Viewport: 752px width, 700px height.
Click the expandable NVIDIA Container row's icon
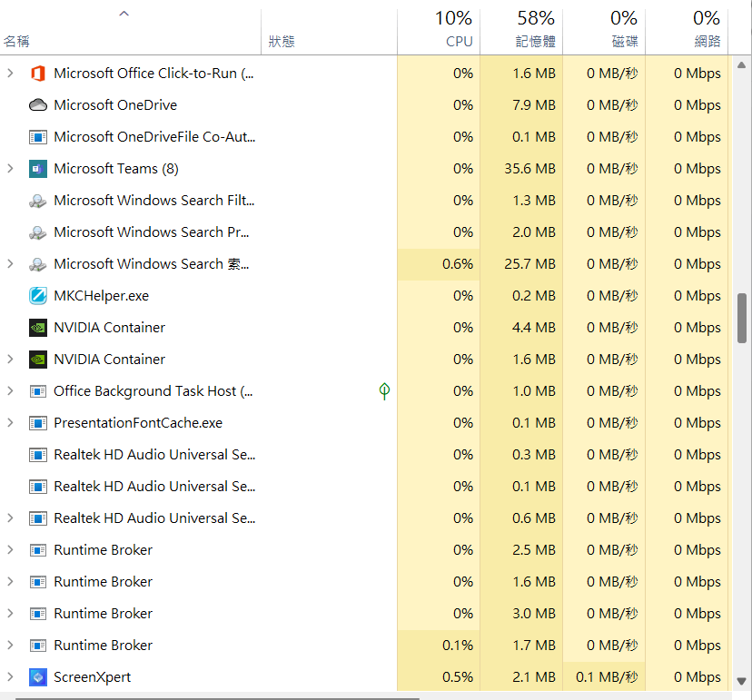tap(38, 360)
